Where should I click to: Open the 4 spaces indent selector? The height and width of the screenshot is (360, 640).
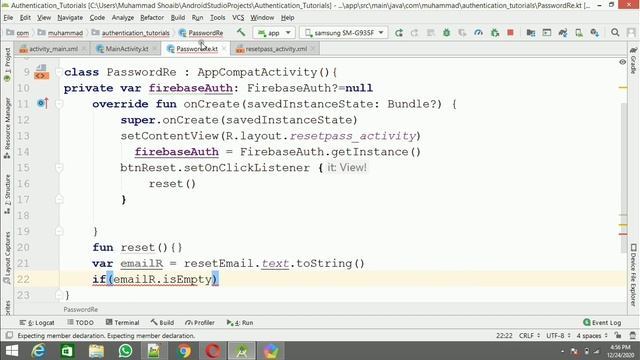(592, 335)
